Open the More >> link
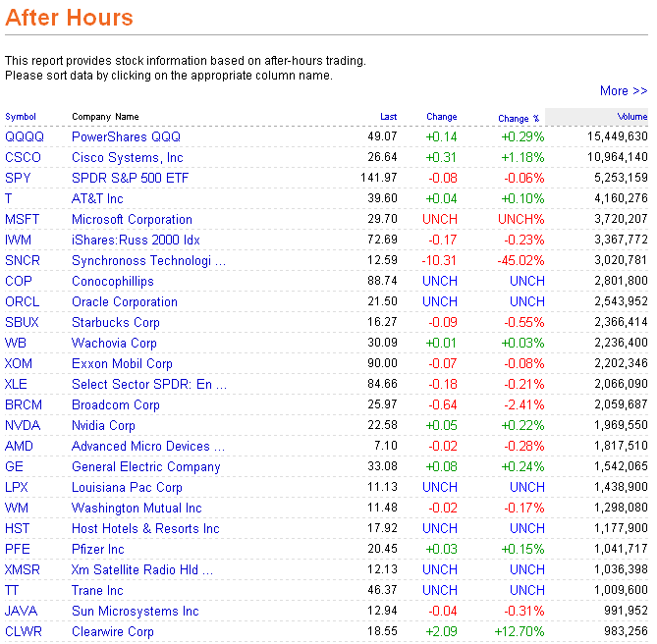The width and height of the screenshot is (657, 644). [x=623, y=91]
